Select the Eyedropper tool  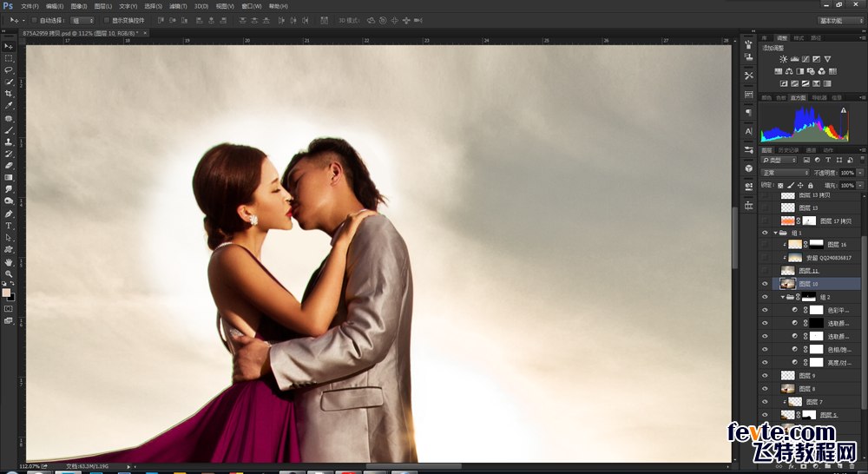[9, 106]
